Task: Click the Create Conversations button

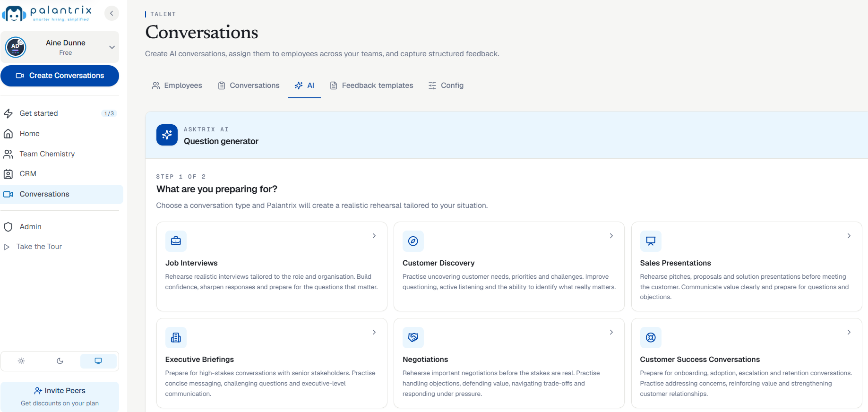Action: pyautogui.click(x=60, y=76)
